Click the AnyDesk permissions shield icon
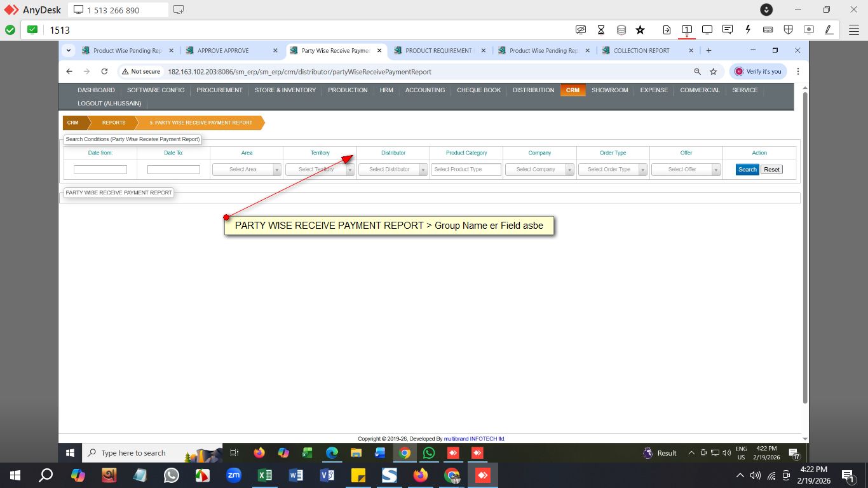Image resolution: width=868 pixels, height=488 pixels. pyautogui.click(x=788, y=30)
